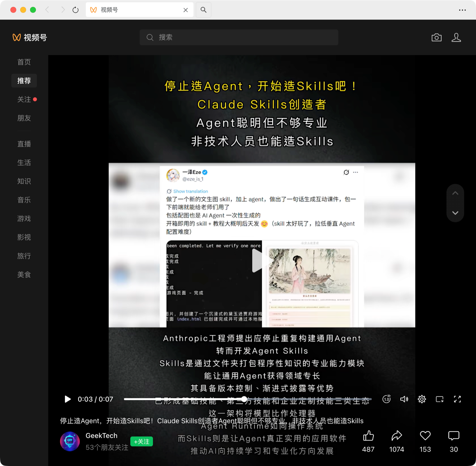This screenshot has height=466, width=476.
Task: Browse the 影视 category
Action: click(24, 237)
